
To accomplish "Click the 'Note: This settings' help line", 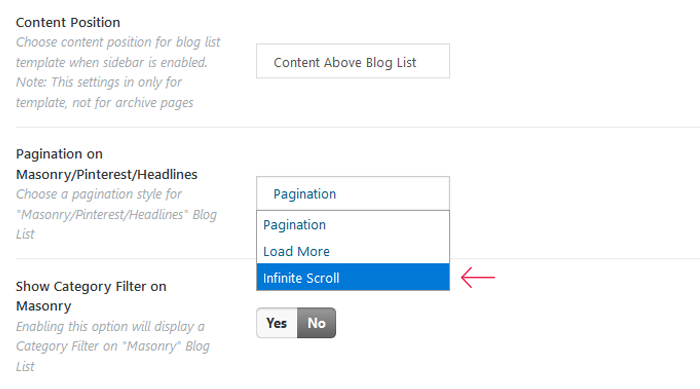I will tap(99, 82).
